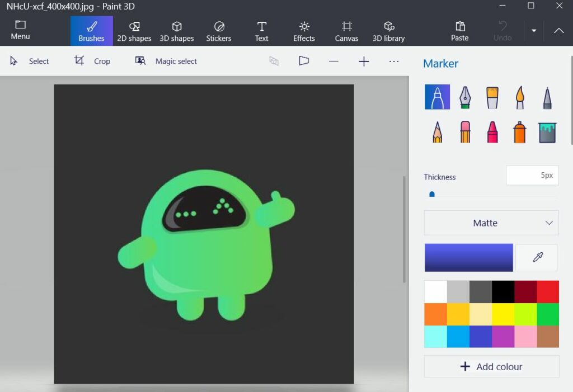This screenshot has height=392, width=573.
Task: Activate the Crop tool
Action: coord(92,61)
